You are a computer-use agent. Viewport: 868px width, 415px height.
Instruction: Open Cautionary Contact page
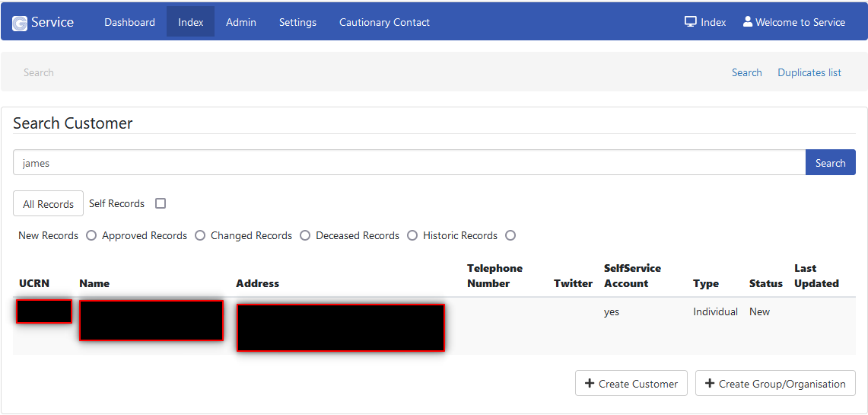coord(384,22)
